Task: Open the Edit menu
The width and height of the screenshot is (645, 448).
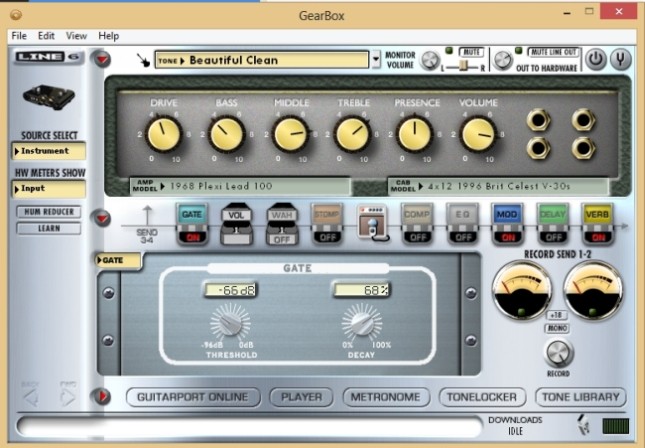Action: 46,36
